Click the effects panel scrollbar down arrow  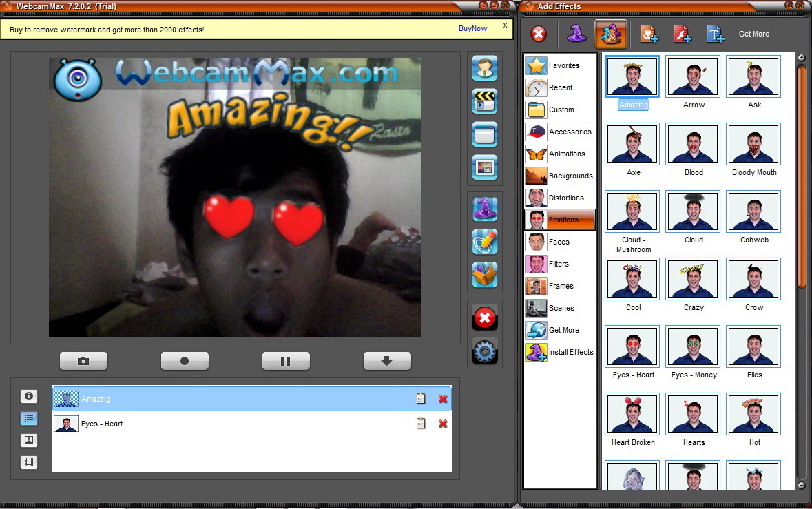pos(802,485)
